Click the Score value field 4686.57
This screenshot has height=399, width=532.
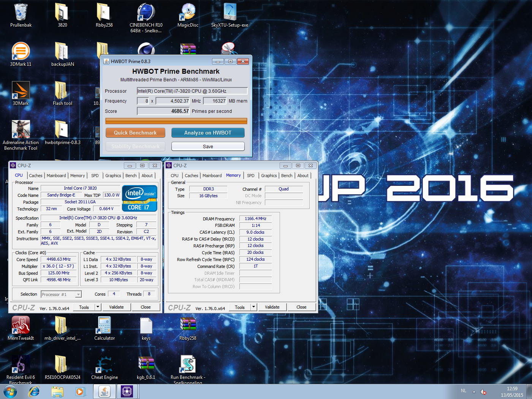point(163,111)
